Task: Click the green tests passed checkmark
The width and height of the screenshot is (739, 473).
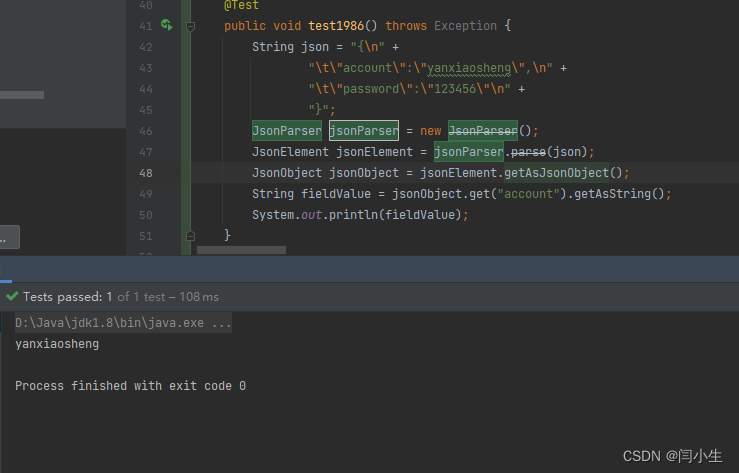Action: pyautogui.click(x=12, y=296)
